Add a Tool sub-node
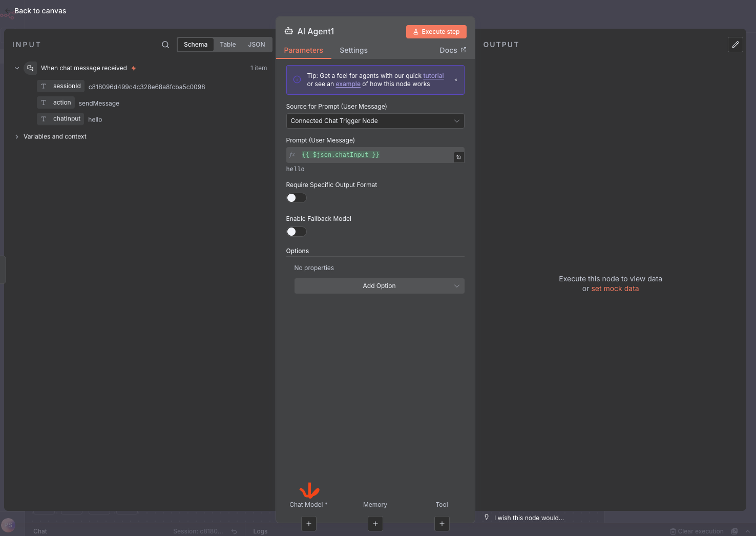The width and height of the screenshot is (756, 536). pos(442,524)
